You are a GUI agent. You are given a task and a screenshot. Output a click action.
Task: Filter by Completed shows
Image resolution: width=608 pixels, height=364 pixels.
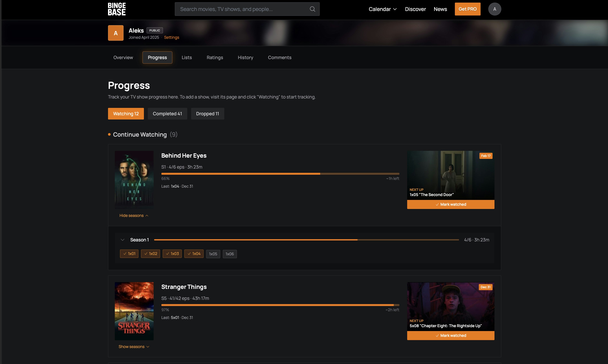168,114
